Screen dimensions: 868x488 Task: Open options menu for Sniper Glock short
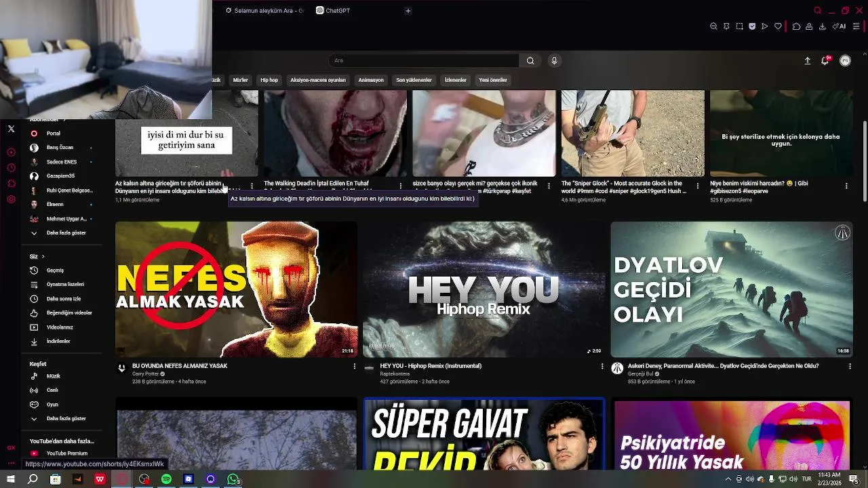[698, 186]
